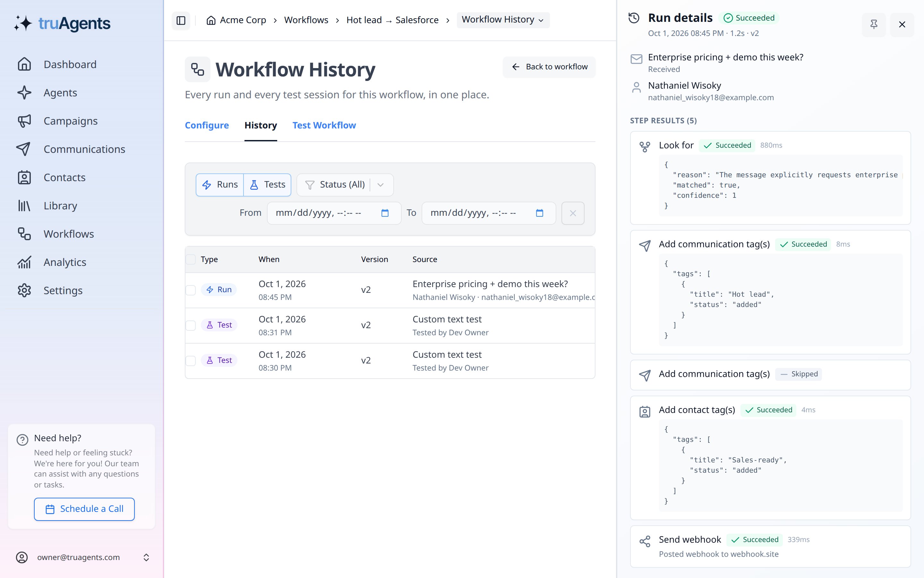The width and height of the screenshot is (924, 578).
Task: Toggle the select-all checkbox in table header
Action: tap(191, 259)
